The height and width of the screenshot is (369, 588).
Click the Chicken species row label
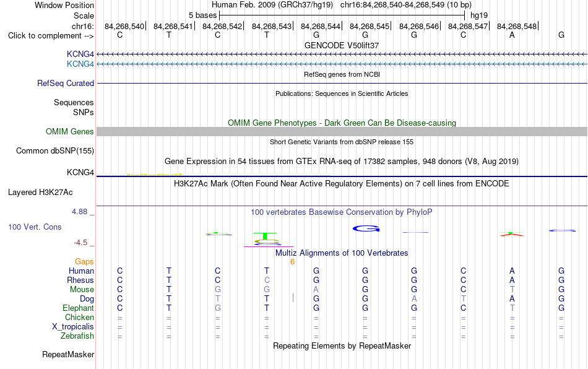pos(79,317)
